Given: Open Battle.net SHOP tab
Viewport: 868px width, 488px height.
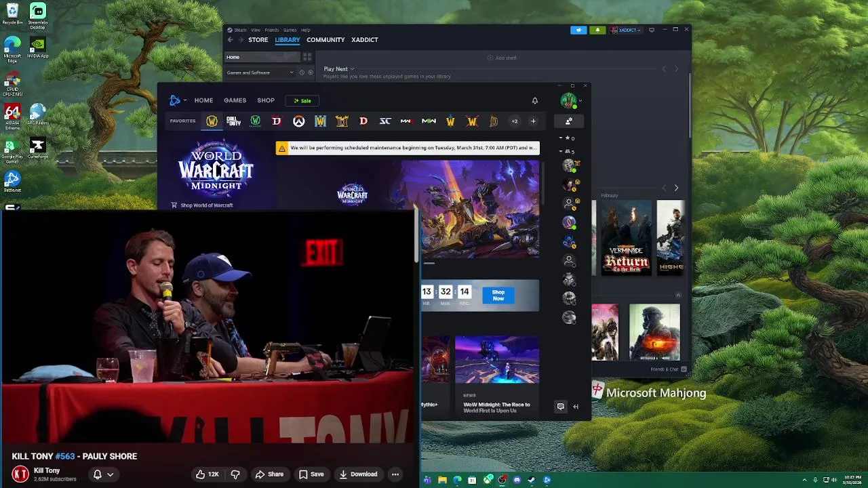Looking at the screenshot, I should [266, 100].
